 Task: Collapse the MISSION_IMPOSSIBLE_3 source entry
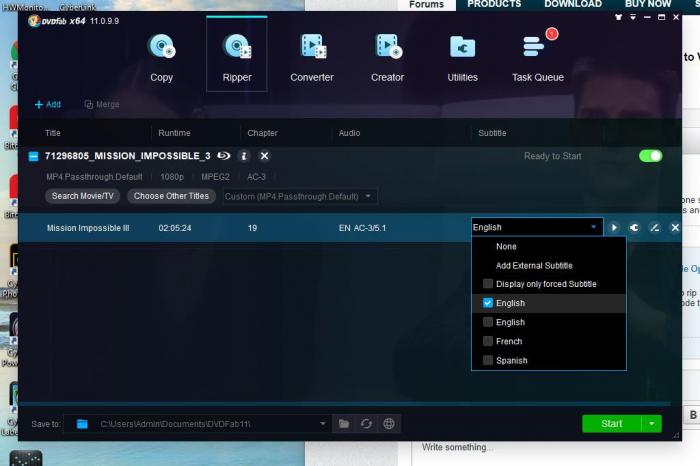point(33,156)
